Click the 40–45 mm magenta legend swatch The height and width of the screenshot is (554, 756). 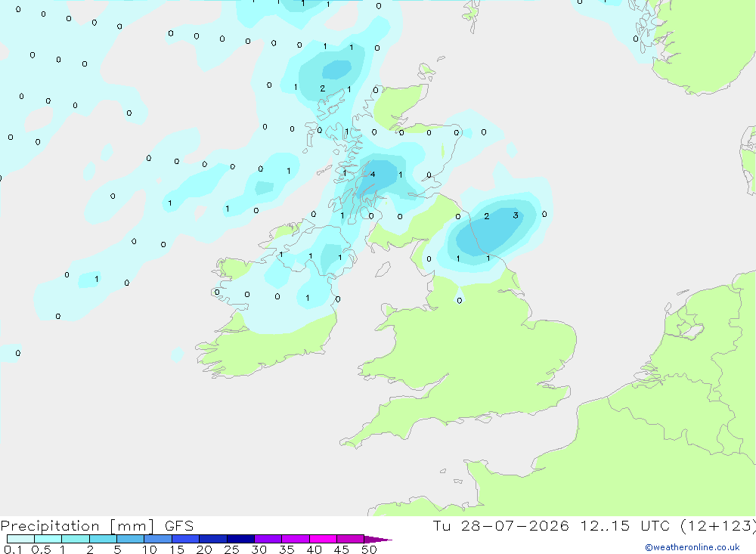pyautogui.click(x=323, y=539)
